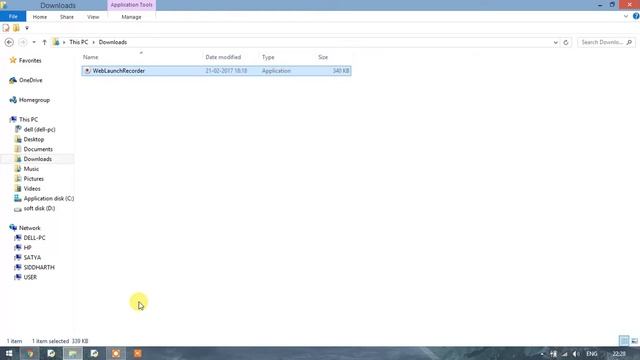Screen dimensions: 640x360
Task: Open the Manage tab under Application Tools
Action: click(x=131, y=17)
